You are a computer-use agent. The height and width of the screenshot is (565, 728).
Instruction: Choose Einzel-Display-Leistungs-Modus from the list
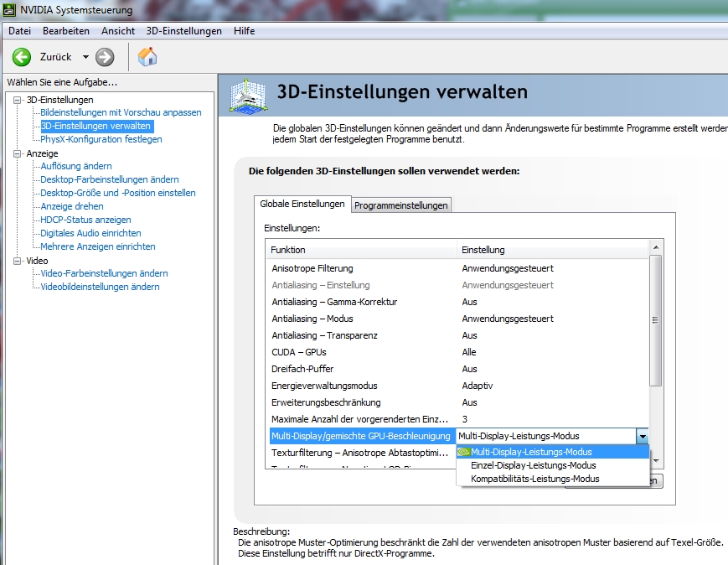[x=553, y=465]
